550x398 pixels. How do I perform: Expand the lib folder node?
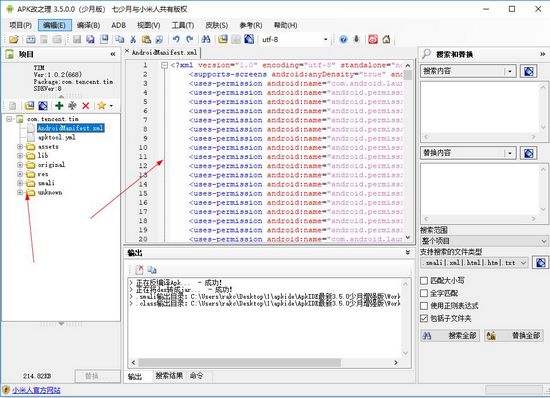[x=20, y=156]
